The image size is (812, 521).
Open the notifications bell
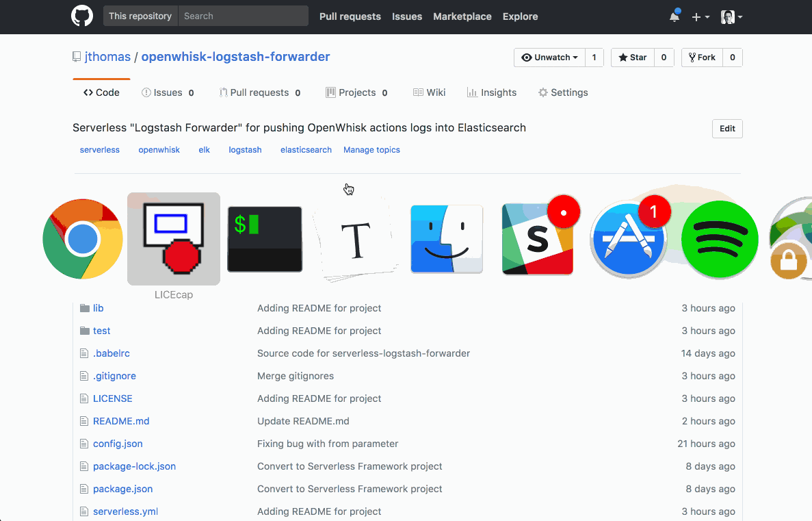click(x=675, y=16)
